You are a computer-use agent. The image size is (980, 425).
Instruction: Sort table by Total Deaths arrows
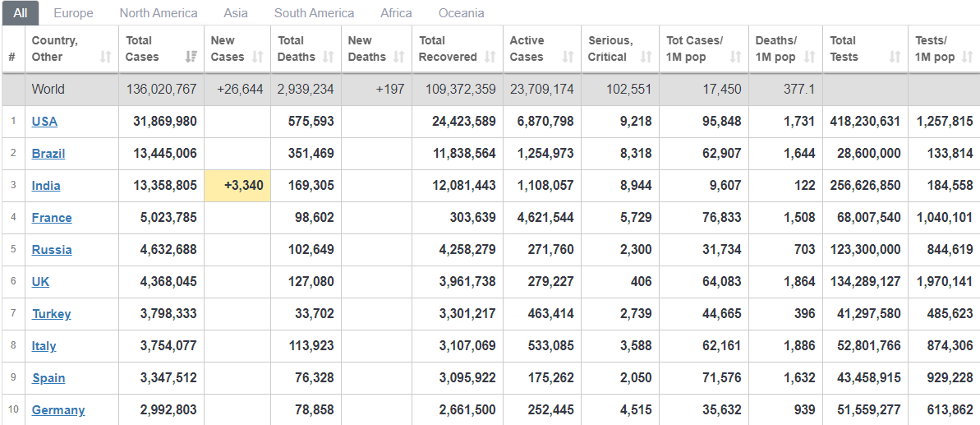[328, 57]
